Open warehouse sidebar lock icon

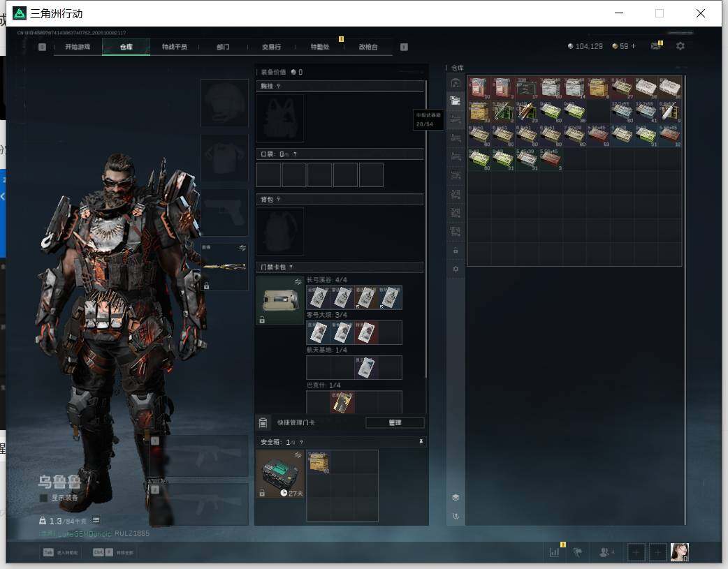click(456, 251)
